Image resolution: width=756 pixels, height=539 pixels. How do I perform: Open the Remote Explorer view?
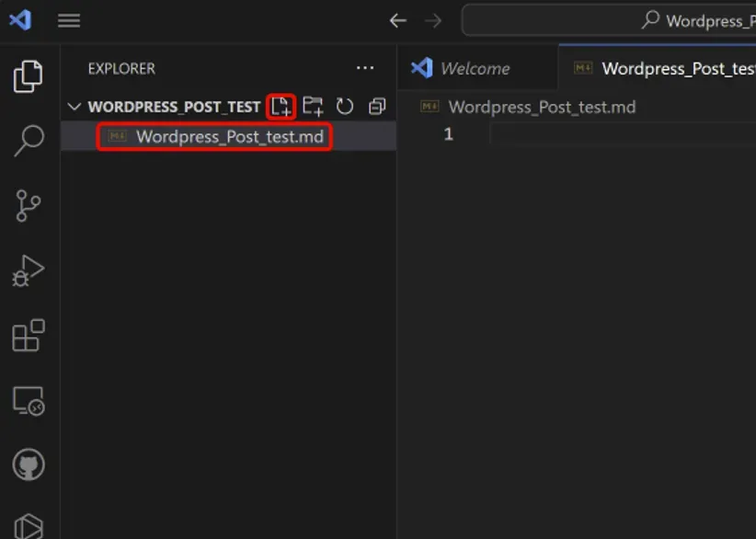pos(29,401)
